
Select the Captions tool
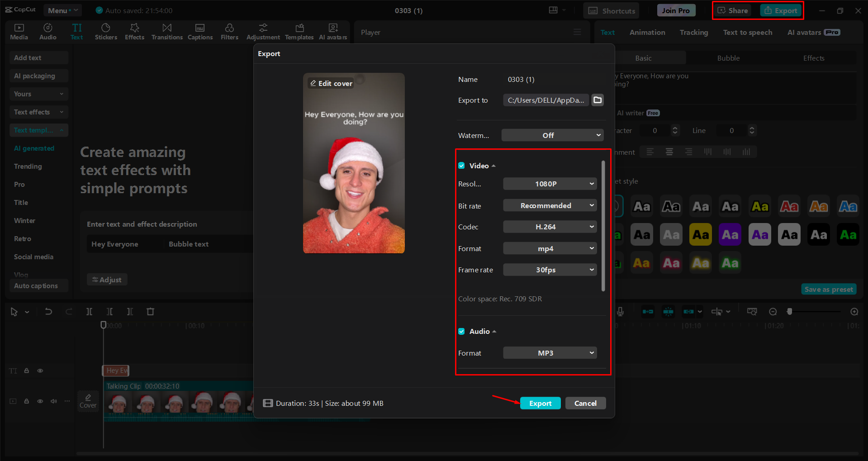coord(200,31)
